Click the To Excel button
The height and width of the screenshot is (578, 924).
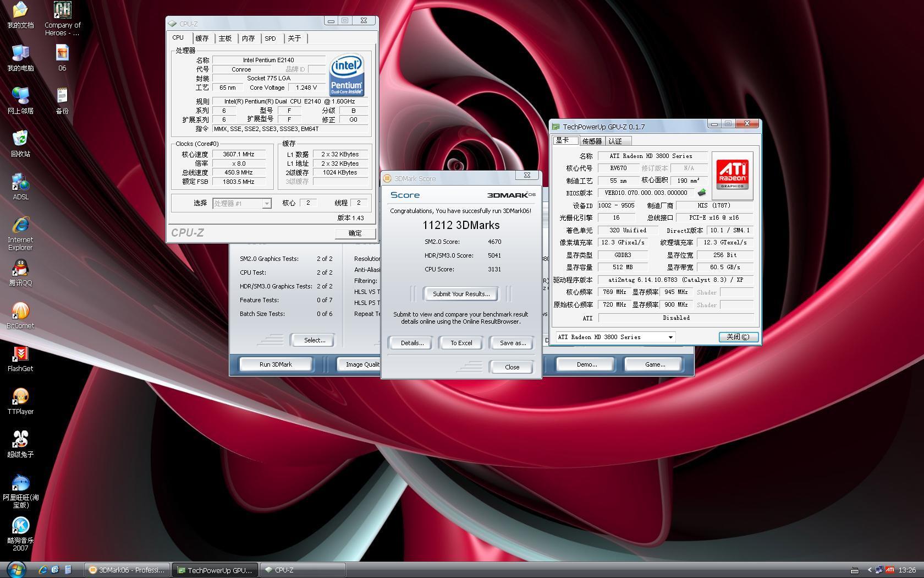point(461,343)
